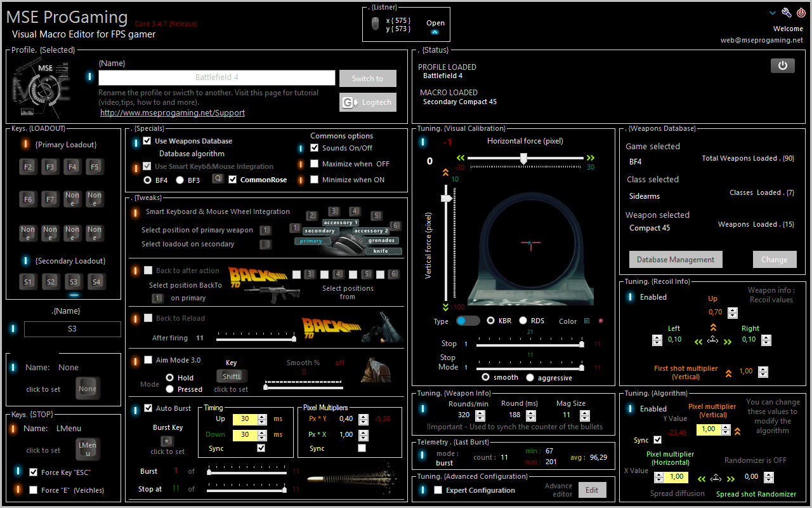Adjust the Px * X multiplier stepper
The height and width of the screenshot is (508, 812).
[x=363, y=435]
